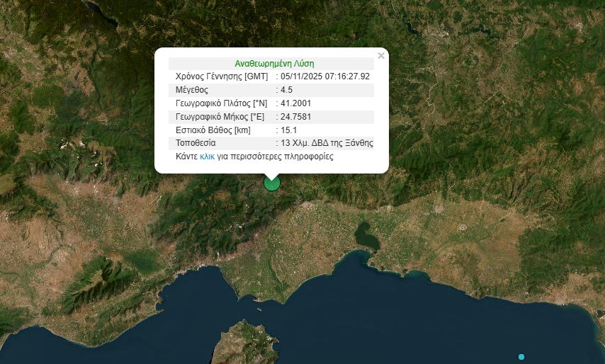Select the timestamp 05/11/2025 07:16:27.92

(325, 76)
